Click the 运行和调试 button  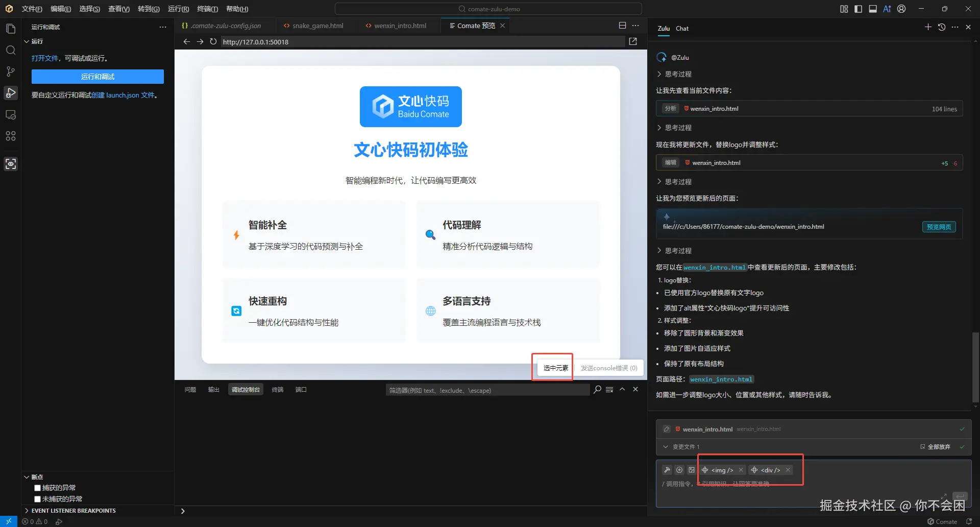97,77
